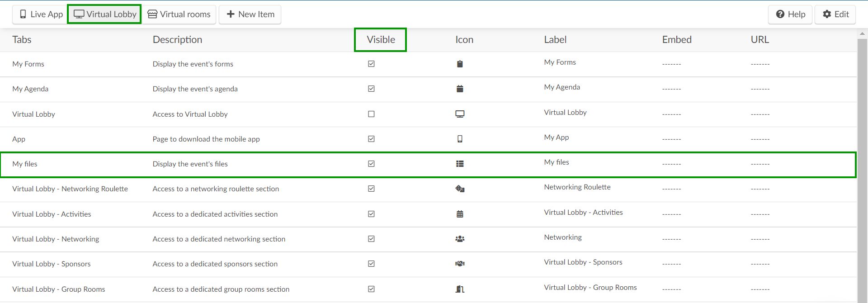The image size is (868, 303).
Task: Toggle Visible checkbox for Virtual Lobby - Networking
Action: point(371,239)
